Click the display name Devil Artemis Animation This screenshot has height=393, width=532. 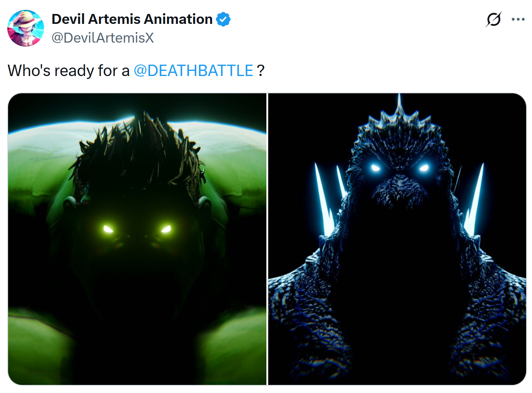[x=132, y=19]
